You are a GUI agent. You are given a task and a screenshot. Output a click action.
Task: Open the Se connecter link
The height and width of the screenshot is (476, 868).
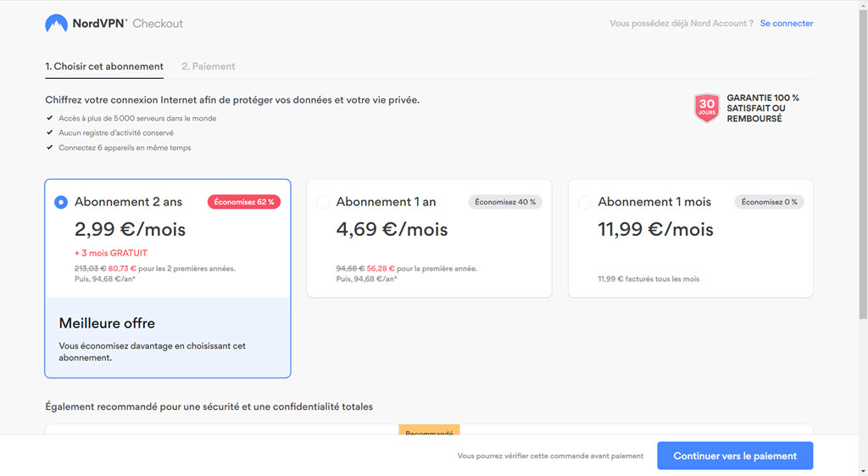tap(787, 23)
